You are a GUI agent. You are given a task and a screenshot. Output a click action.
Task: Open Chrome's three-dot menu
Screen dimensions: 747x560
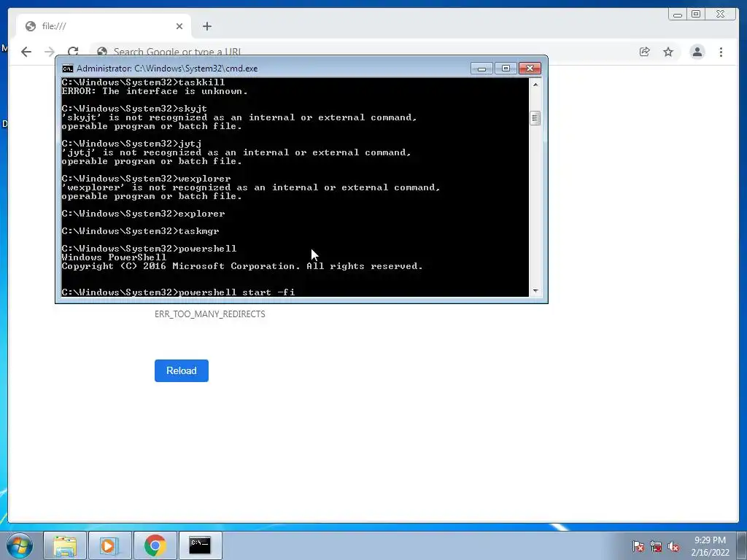tap(721, 52)
